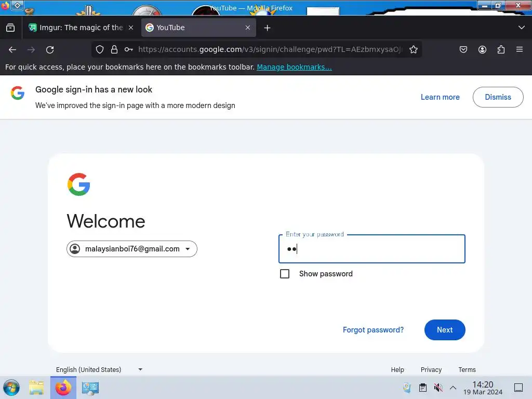List all tabs with the chevron

click(x=522, y=28)
